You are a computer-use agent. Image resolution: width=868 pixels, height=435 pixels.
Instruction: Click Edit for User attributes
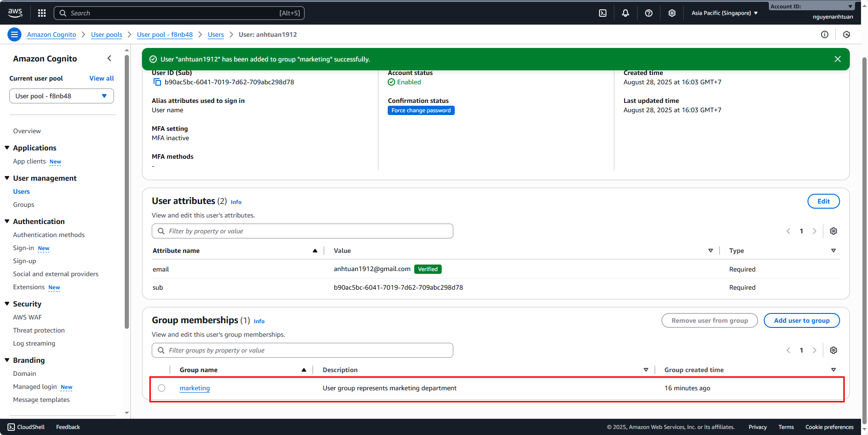[x=823, y=201]
